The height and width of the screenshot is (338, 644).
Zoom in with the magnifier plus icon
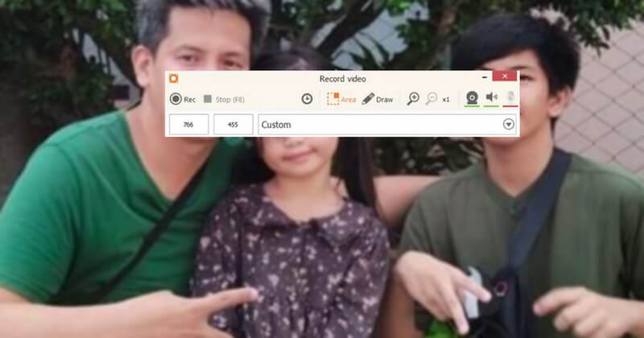tap(413, 98)
